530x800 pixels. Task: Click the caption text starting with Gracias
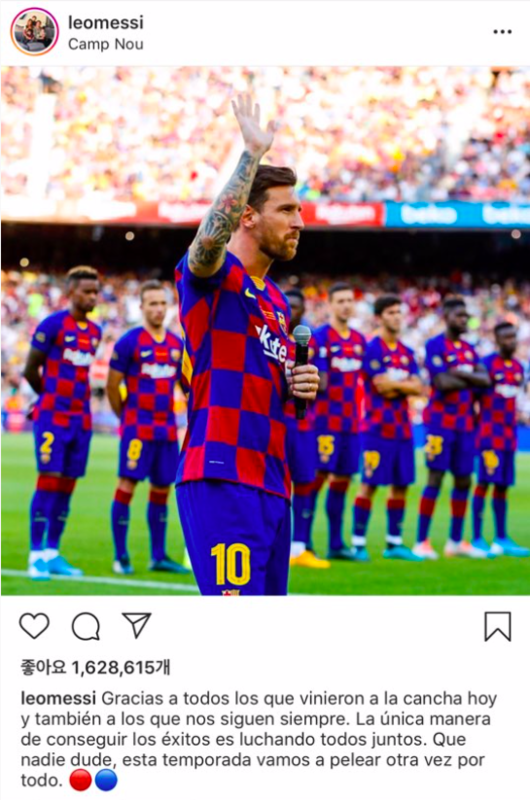pos(259,739)
